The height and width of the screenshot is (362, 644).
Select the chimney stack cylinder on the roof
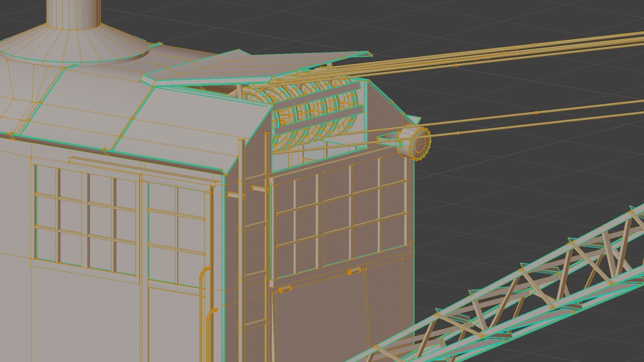(73, 14)
